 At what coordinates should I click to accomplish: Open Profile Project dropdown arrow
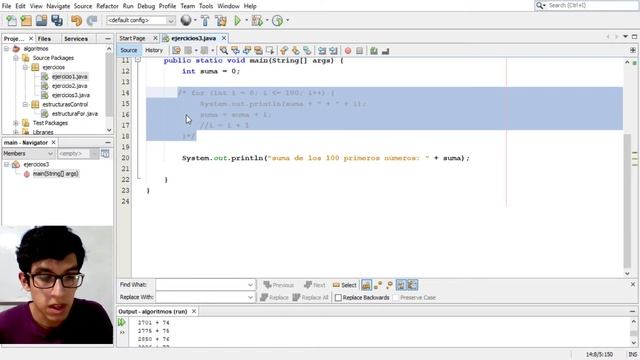click(287, 20)
